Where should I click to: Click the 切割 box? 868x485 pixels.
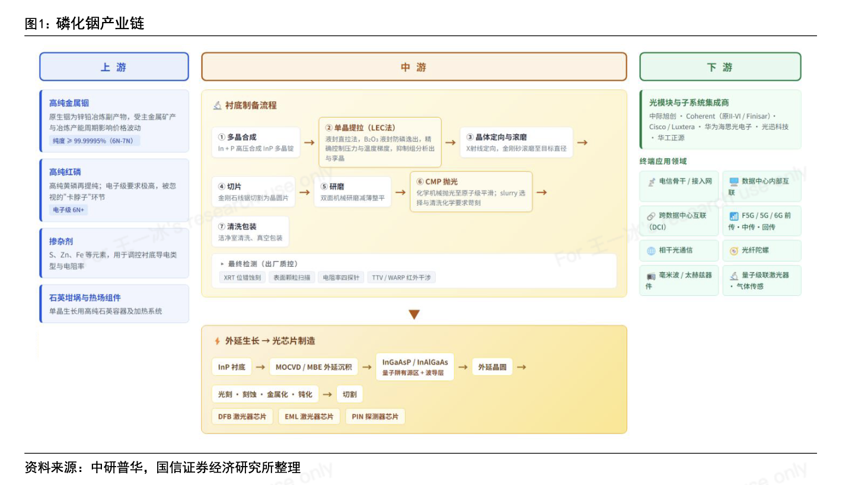click(350, 394)
